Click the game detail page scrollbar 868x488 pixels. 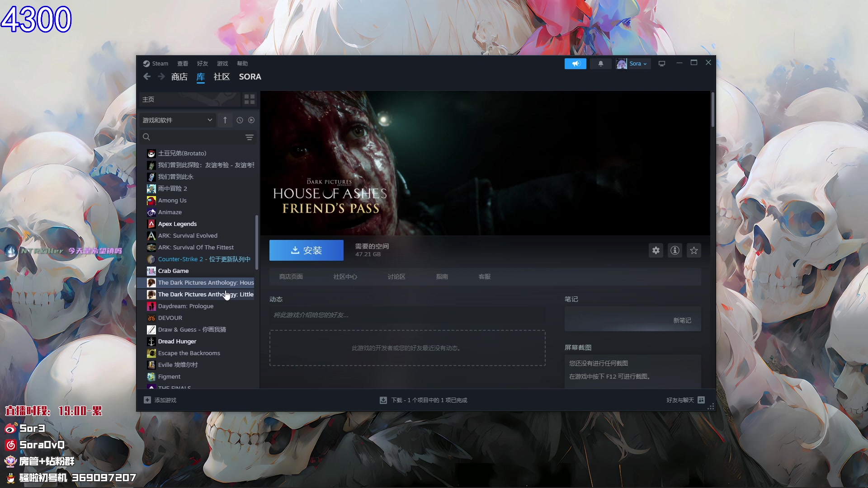pos(713,110)
